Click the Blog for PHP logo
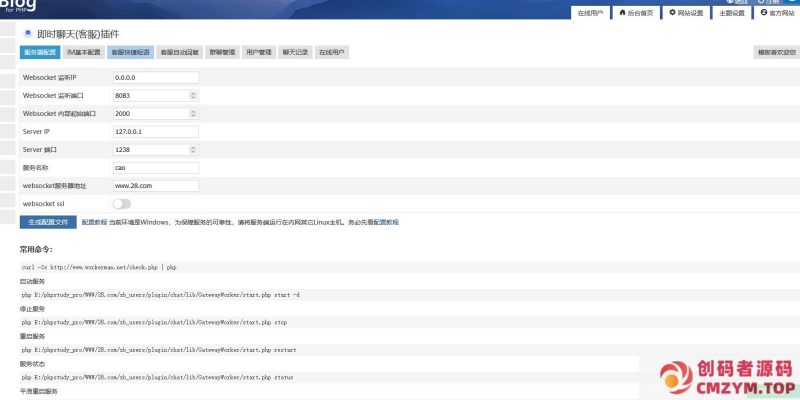Screen dimensions: 800x400 pyautogui.click(x=18, y=6)
